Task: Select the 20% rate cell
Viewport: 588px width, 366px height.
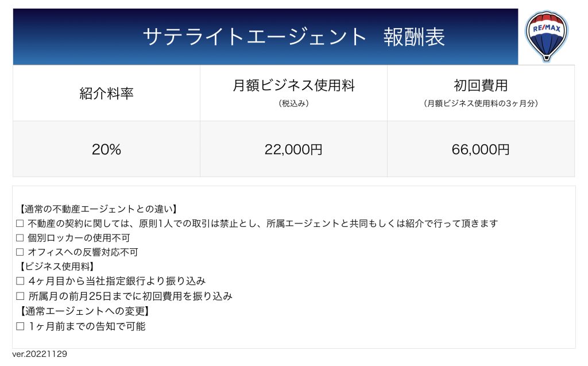Action: pos(106,149)
